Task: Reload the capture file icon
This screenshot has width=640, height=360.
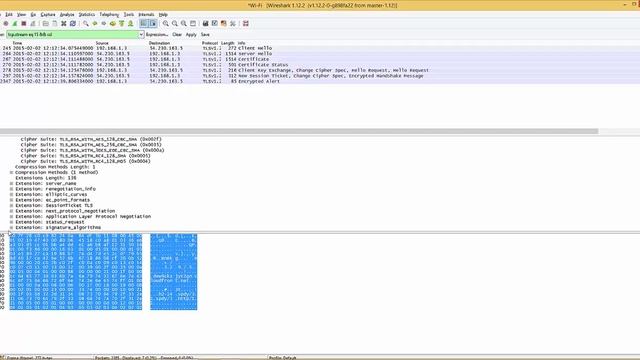Action: (x=73, y=24)
